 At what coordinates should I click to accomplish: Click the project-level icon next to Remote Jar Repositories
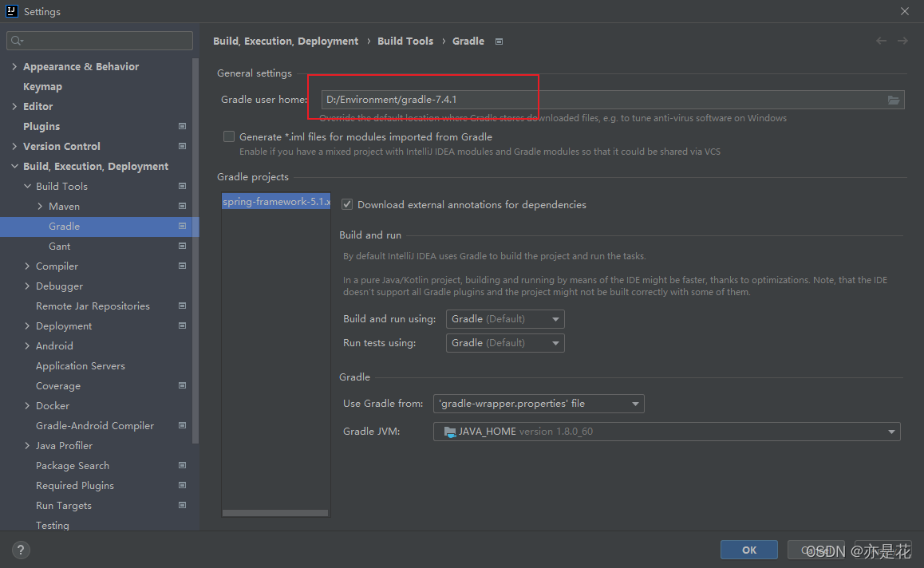pos(182,306)
